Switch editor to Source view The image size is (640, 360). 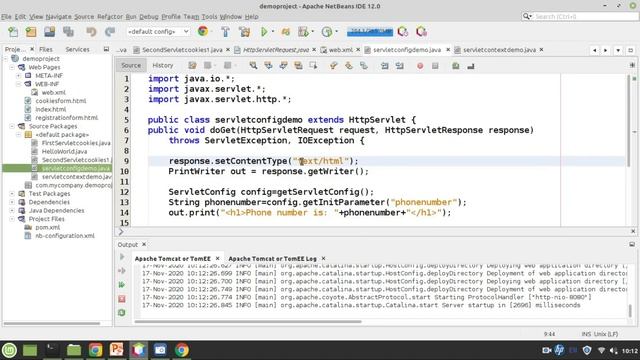[131, 65]
